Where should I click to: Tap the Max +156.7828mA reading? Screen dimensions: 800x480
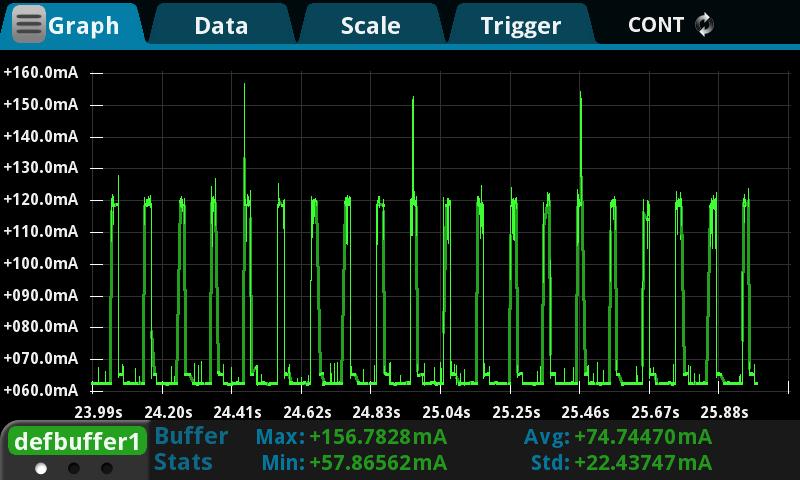click(x=351, y=437)
